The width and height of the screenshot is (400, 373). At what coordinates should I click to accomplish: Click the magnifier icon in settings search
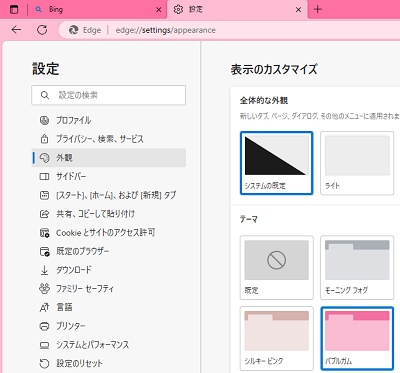pos(45,95)
